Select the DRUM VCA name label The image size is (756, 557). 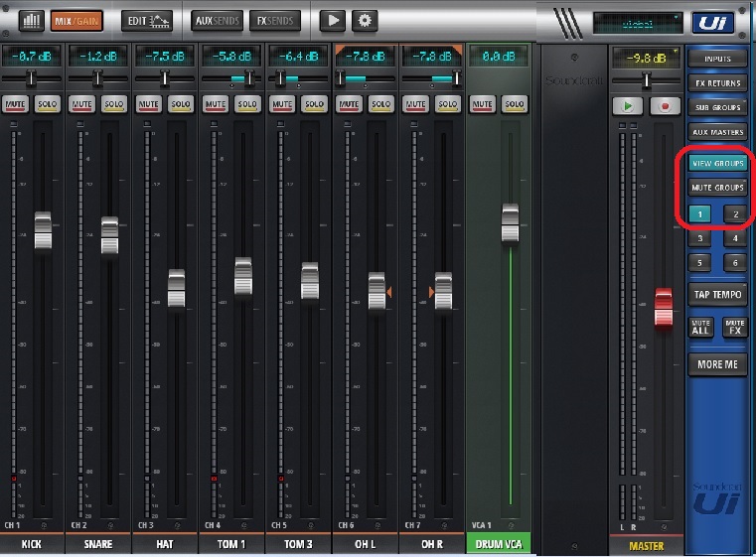tap(499, 544)
